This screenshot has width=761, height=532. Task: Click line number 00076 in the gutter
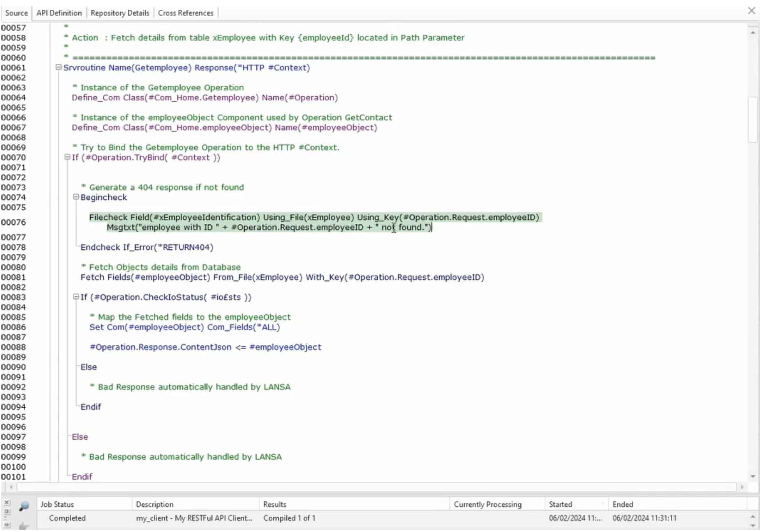[x=13, y=222]
